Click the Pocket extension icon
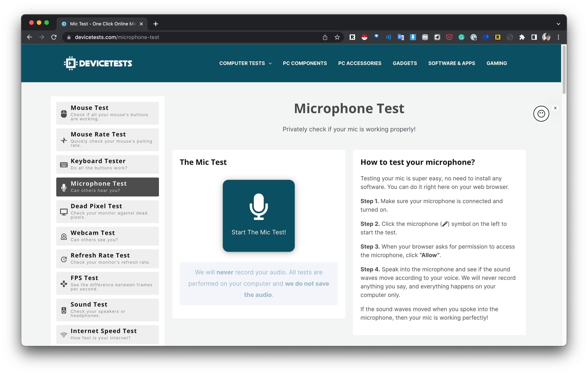This screenshot has width=588, height=374. point(449,37)
